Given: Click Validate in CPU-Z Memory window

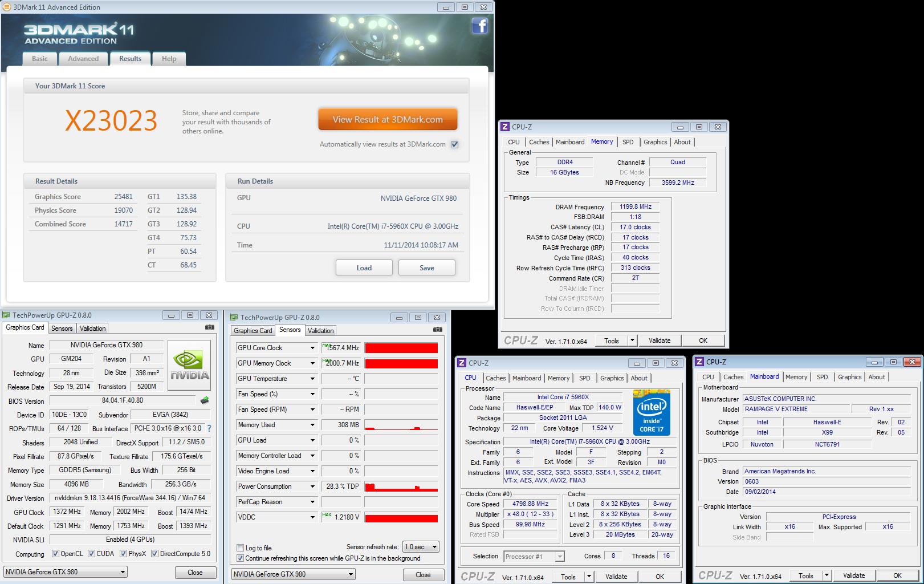Looking at the screenshot, I should point(660,340).
